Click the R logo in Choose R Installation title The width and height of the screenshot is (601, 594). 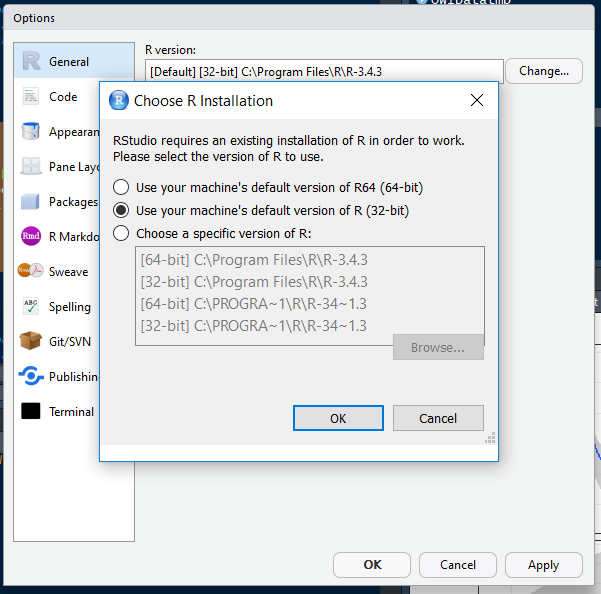pos(119,100)
